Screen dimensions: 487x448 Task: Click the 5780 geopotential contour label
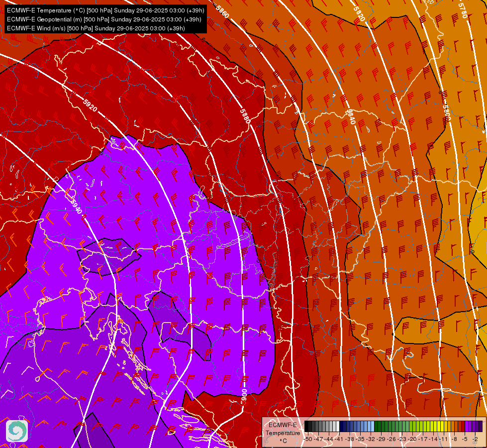tap(463, 10)
